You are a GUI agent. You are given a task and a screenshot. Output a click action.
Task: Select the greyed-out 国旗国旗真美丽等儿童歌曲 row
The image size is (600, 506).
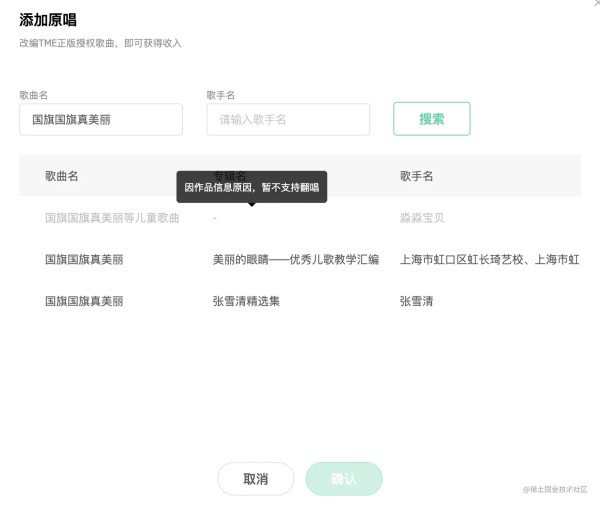(x=112, y=217)
